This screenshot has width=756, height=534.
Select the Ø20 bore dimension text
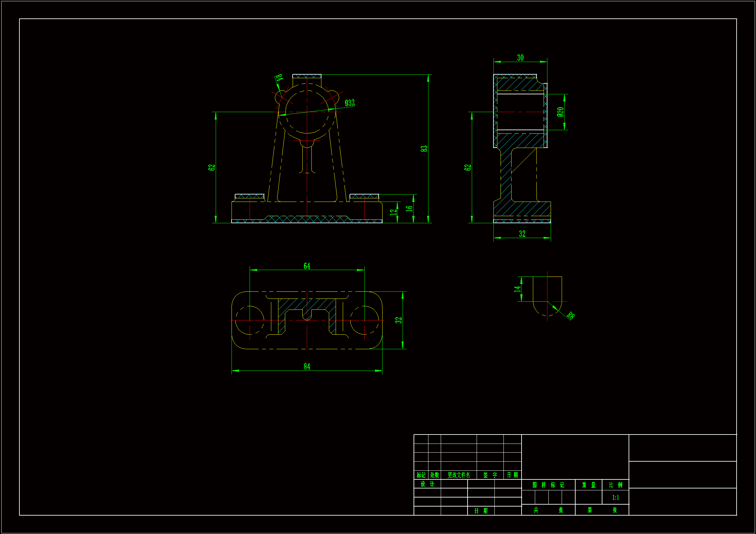click(x=560, y=112)
